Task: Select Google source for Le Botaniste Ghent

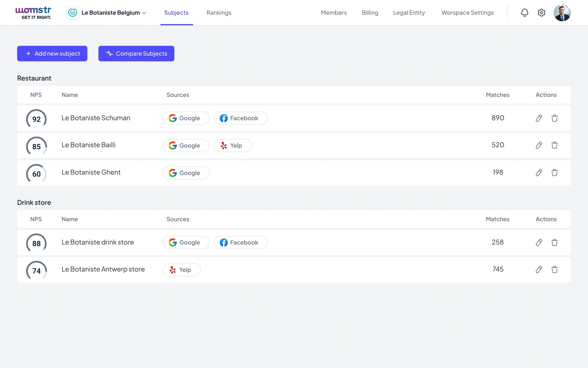Action: pos(186,173)
